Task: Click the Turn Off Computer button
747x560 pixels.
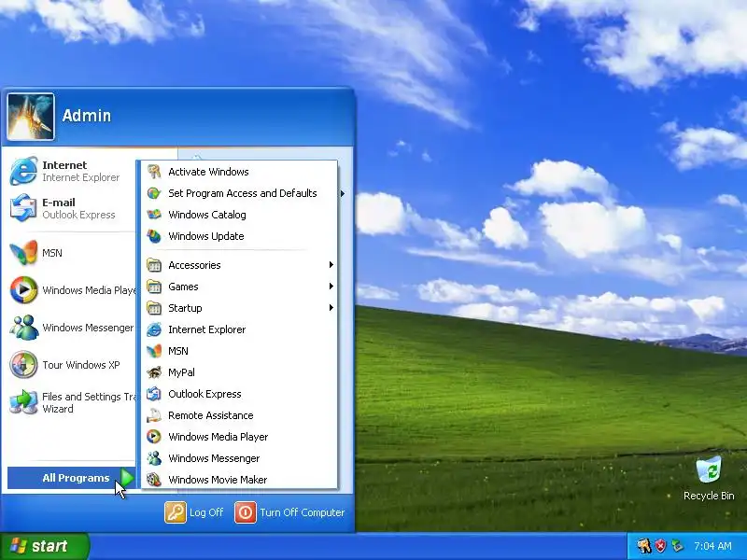Action: [x=289, y=512]
